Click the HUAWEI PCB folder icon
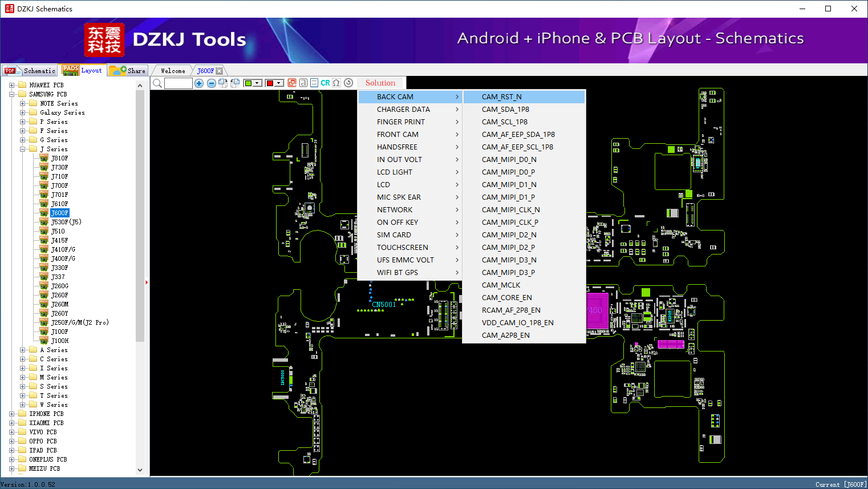 click(22, 85)
